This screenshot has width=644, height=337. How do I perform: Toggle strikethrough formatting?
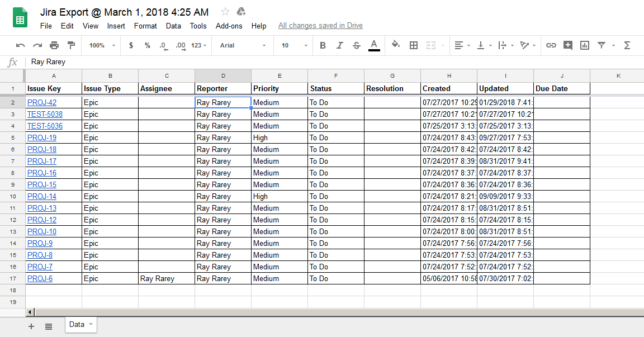357,45
